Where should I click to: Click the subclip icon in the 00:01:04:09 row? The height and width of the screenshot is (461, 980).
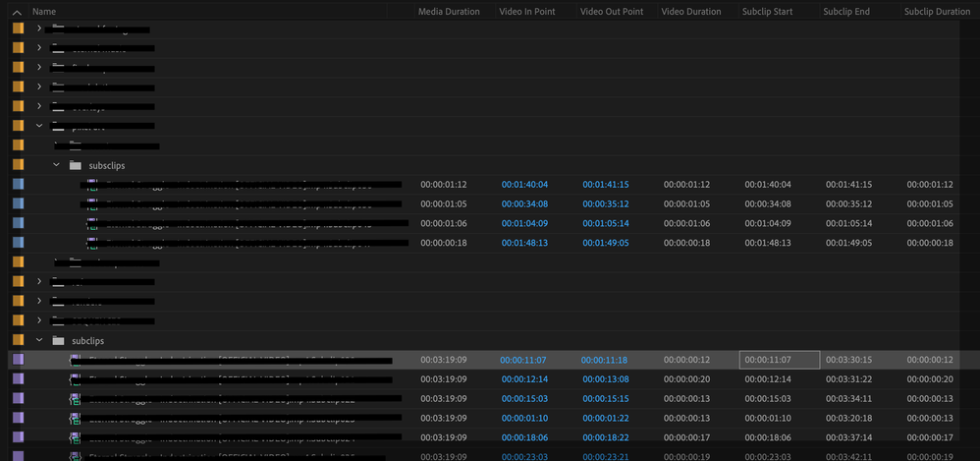pyautogui.click(x=92, y=223)
